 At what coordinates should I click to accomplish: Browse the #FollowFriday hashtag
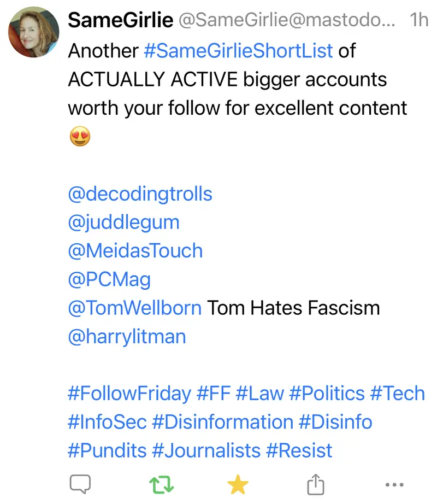[129, 394]
